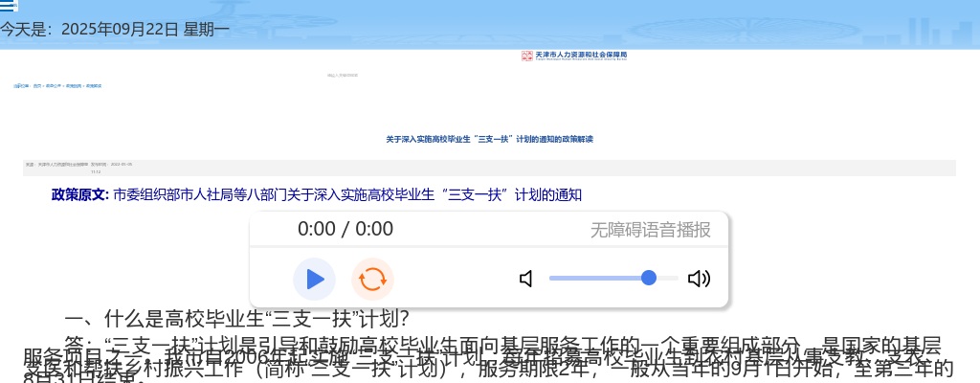Click the blue volume slider handle
The image size is (980, 383).
648,278
